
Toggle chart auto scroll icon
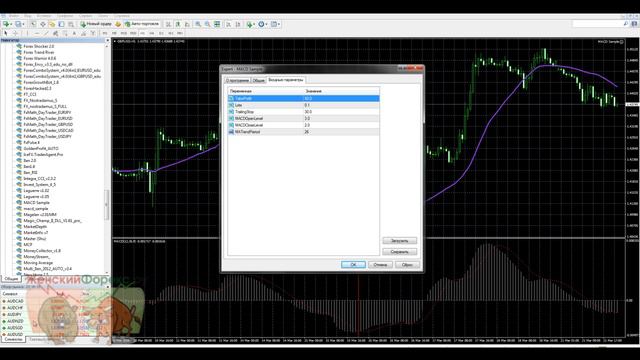click(x=229, y=24)
